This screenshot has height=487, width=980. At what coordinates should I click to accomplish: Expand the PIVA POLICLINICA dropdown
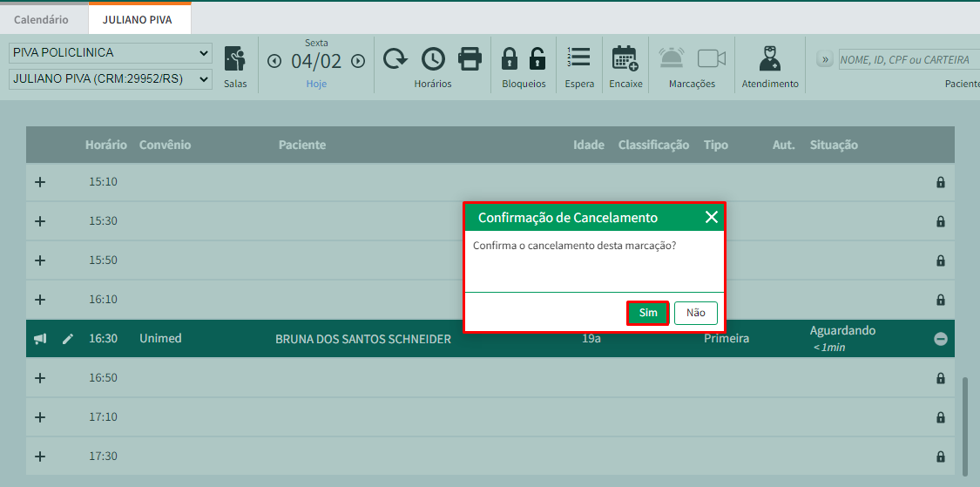point(110,53)
